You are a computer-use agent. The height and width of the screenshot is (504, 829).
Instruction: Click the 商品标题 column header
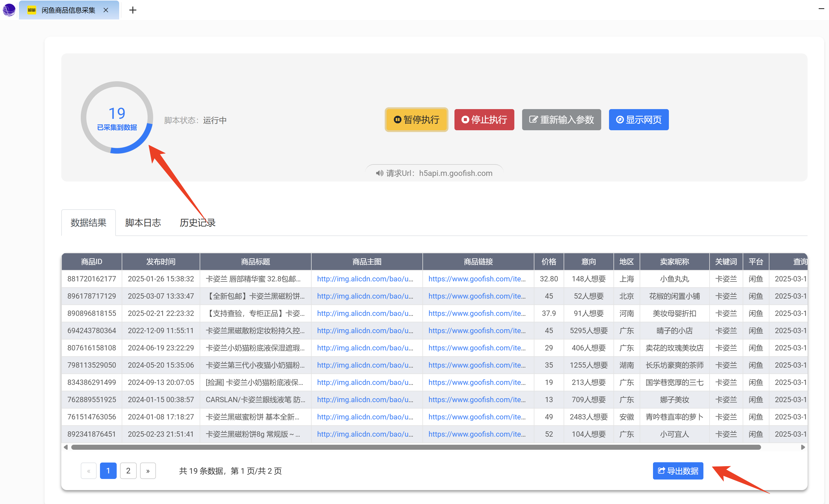pos(255,262)
